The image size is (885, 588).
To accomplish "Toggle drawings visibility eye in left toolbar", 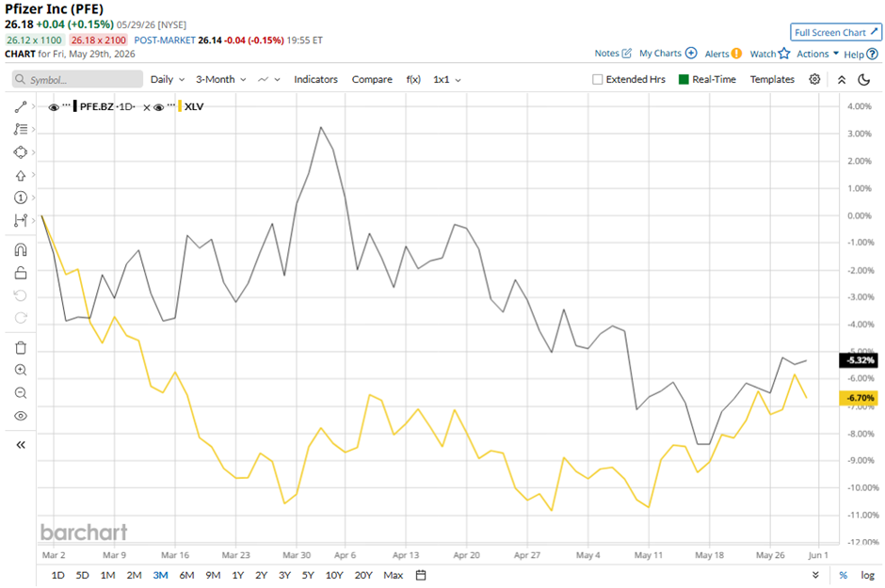I will [x=21, y=416].
